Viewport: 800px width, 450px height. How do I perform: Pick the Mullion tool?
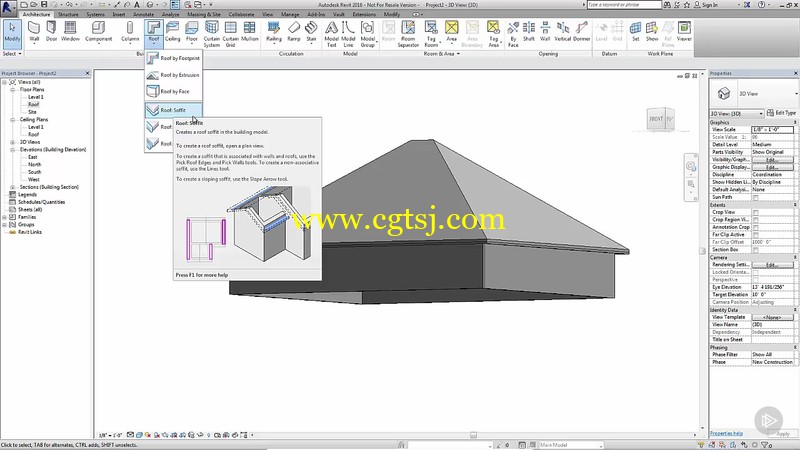click(249, 32)
